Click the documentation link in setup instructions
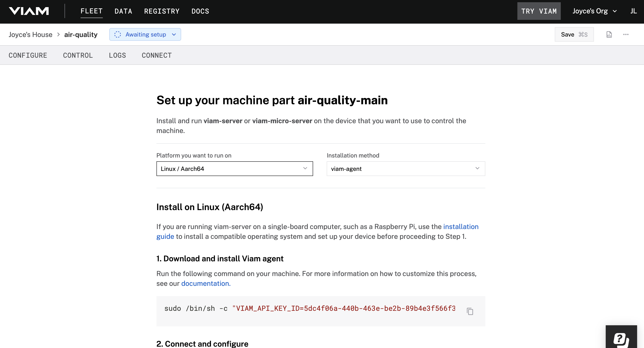Image resolution: width=644 pixels, height=348 pixels. click(205, 283)
